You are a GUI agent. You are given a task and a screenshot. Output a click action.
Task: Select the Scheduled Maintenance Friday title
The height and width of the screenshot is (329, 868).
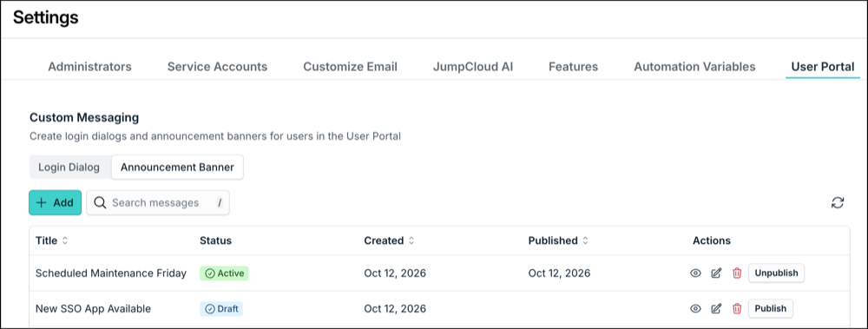[111, 273]
